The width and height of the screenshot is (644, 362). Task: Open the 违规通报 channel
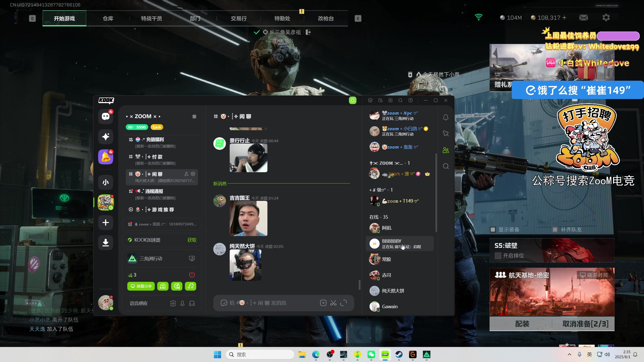(162, 194)
